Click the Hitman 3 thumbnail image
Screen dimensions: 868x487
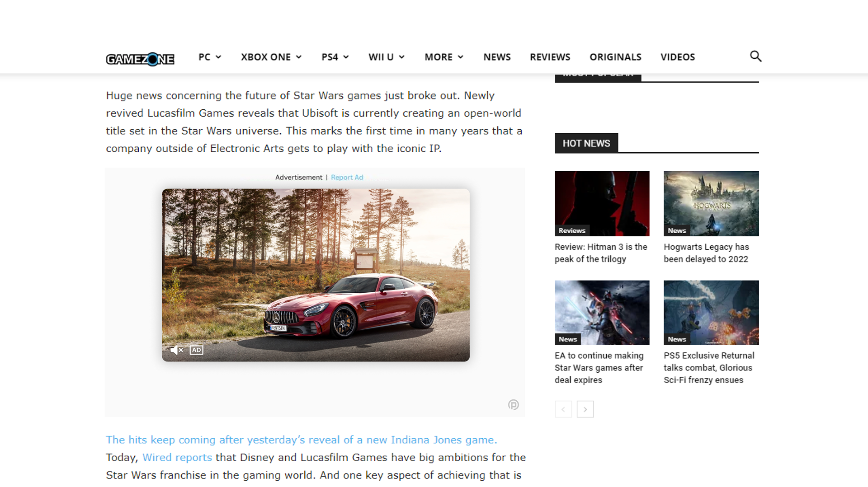tap(602, 203)
